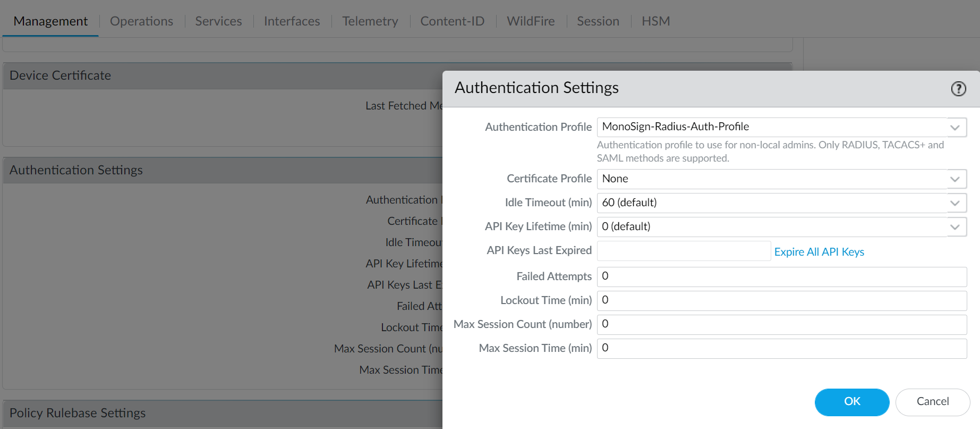The width and height of the screenshot is (980, 429).
Task: Click the help question mark icon
Action: click(958, 89)
